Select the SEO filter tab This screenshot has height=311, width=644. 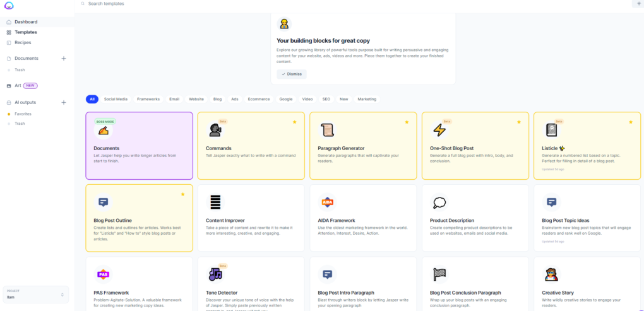pyautogui.click(x=326, y=99)
